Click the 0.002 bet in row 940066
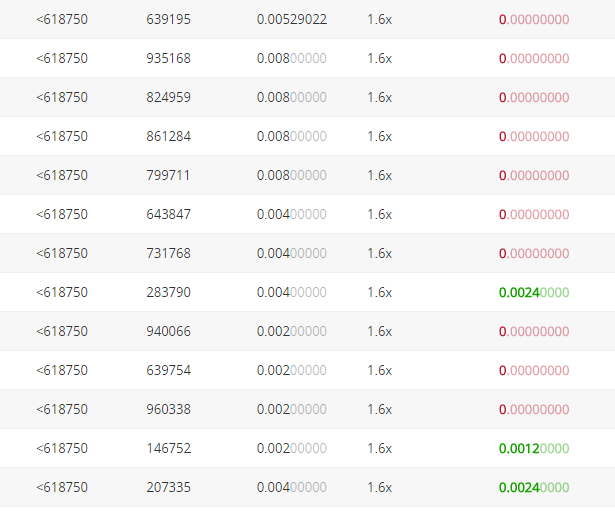The height and width of the screenshot is (512, 615). click(292, 331)
